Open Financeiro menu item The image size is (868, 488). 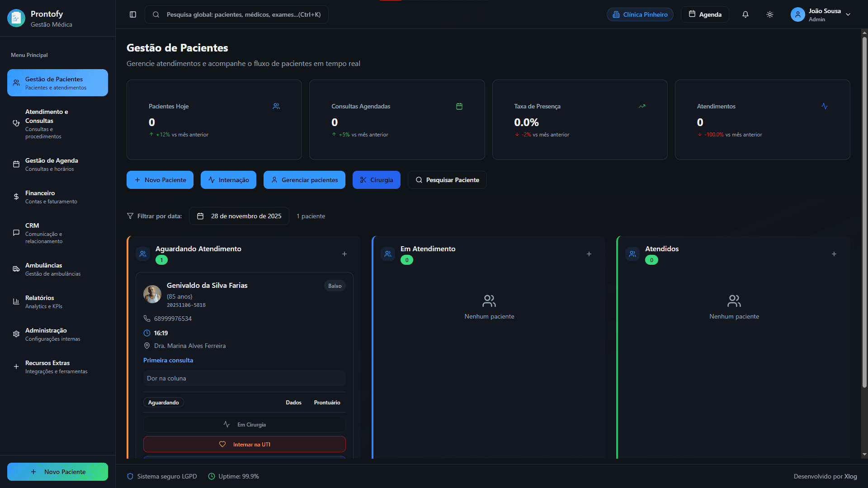coord(57,197)
